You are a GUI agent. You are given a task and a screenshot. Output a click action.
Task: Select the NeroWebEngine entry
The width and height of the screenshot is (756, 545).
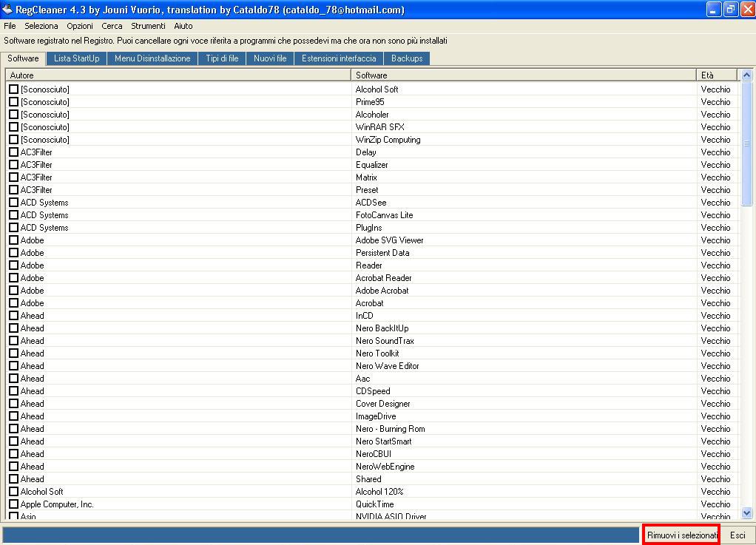pyautogui.click(x=385, y=466)
